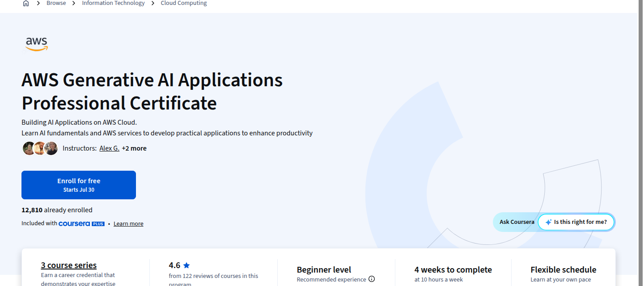Open Cloud Computing breadcrumb
The height and width of the screenshot is (286, 644).
coord(184,3)
